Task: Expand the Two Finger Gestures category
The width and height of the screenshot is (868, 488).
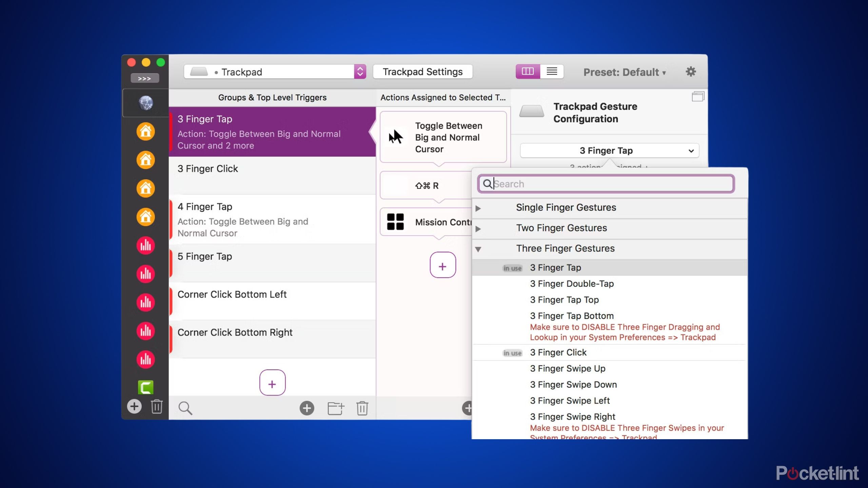Action: pyautogui.click(x=479, y=228)
